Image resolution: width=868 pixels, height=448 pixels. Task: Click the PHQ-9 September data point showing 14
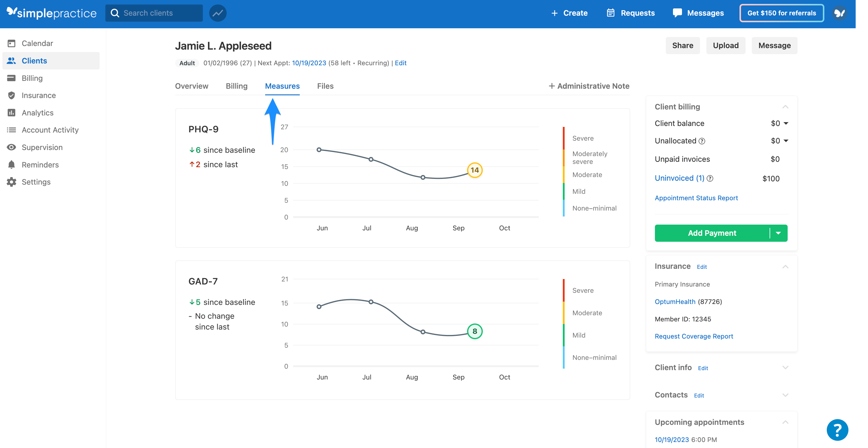(475, 170)
